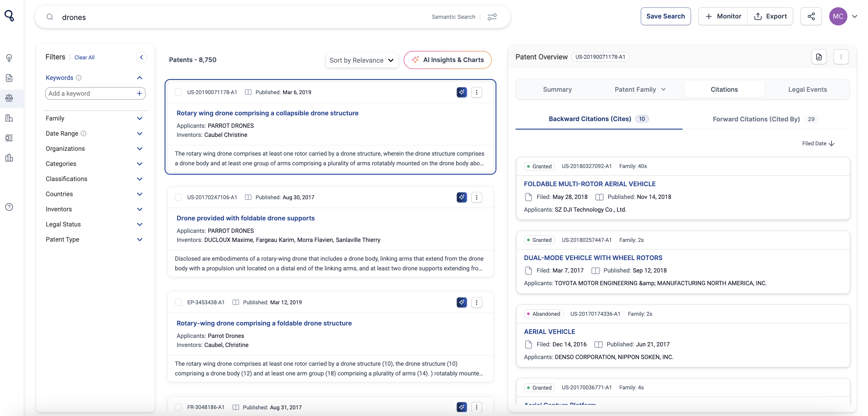Open Rotary wing drone collapsible structure patent
The image size is (868, 416).
tap(267, 113)
